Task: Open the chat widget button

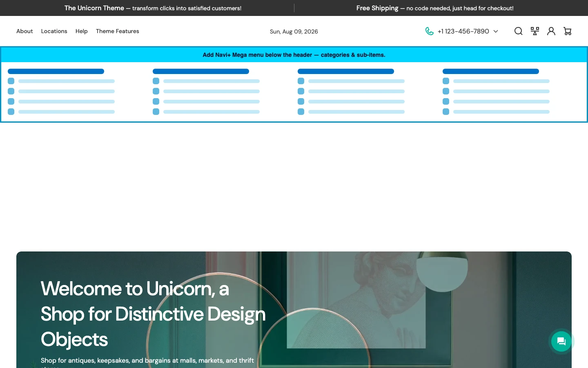Action: 561,341
